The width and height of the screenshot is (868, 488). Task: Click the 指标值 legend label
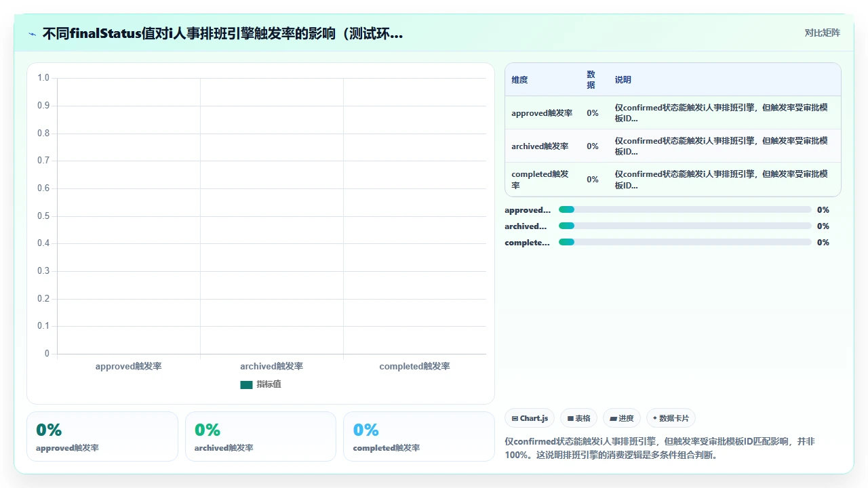[x=269, y=384]
